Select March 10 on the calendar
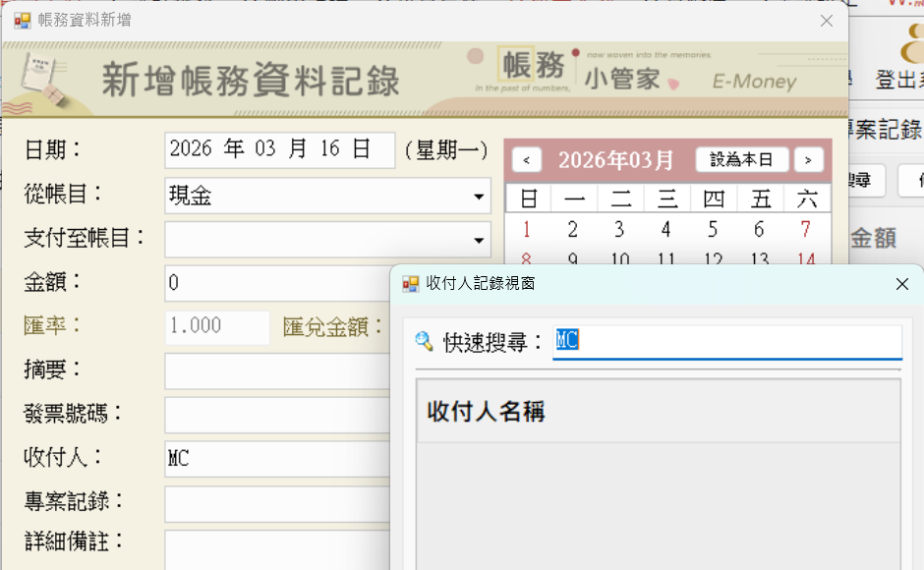 coord(619,259)
